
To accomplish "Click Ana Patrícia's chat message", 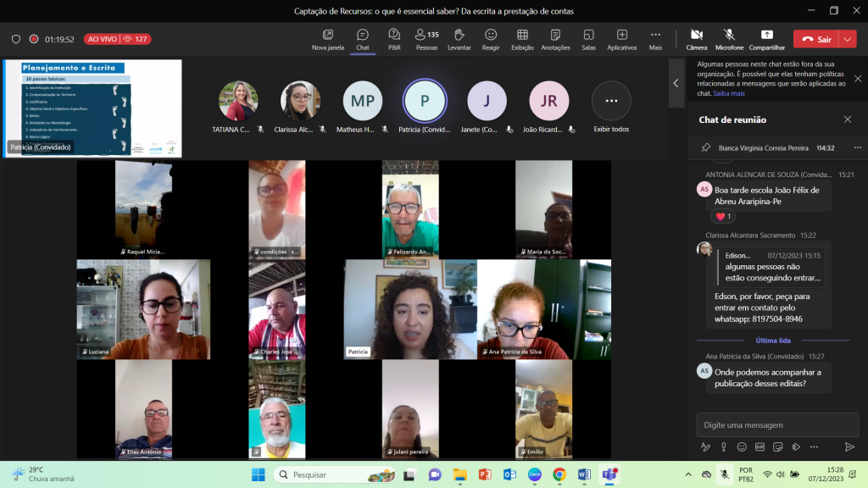I will pyautogui.click(x=768, y=378).
